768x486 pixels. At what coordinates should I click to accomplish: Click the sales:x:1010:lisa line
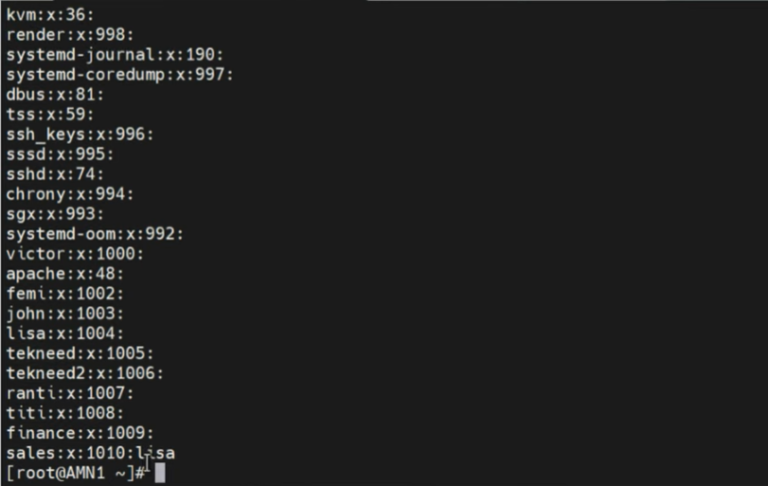pyautogui.click(x=91, y=453)
